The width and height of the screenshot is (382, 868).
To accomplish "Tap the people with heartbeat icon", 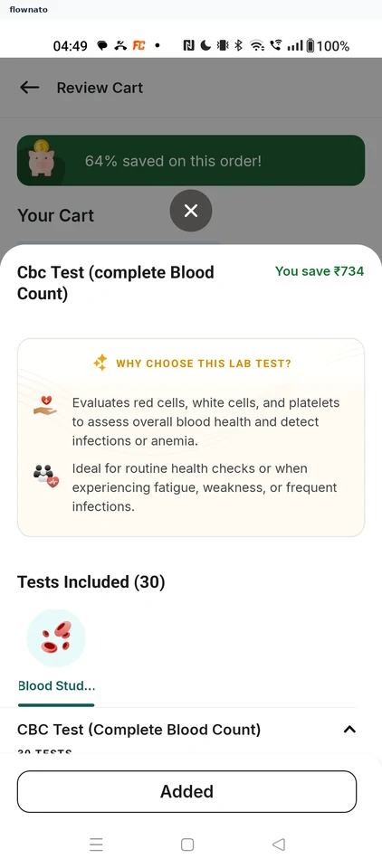I will pyautogui.click(x=45, y=476).
